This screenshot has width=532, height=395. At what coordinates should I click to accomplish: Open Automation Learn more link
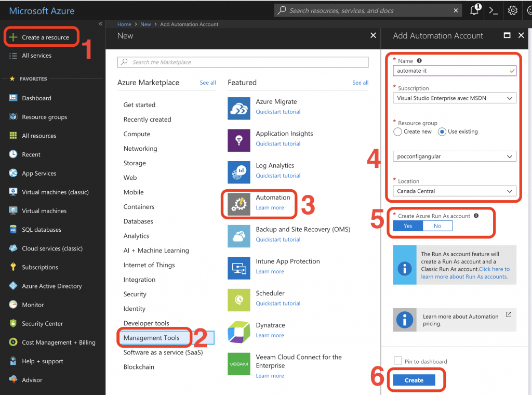(270, 207)
